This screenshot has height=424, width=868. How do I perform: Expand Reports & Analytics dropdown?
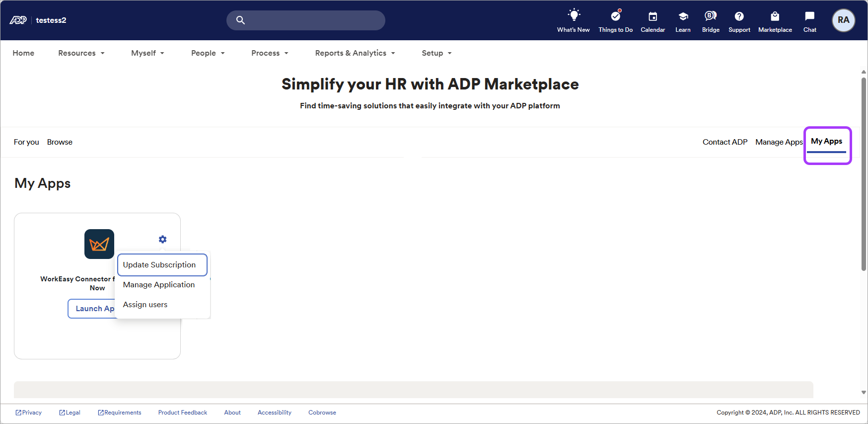(x=356, y=53)
